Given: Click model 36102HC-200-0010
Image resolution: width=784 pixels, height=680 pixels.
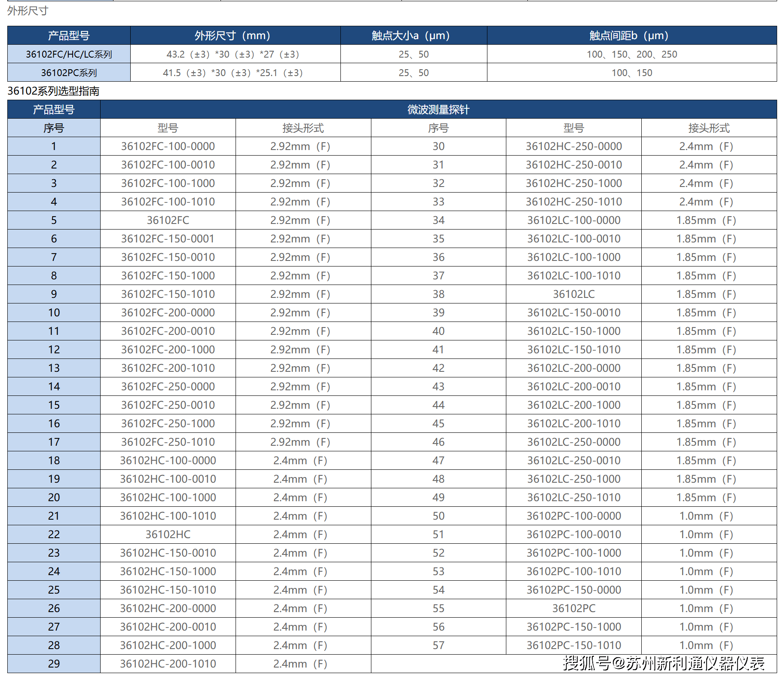Looking at the screenshot, I should point(168,627).
